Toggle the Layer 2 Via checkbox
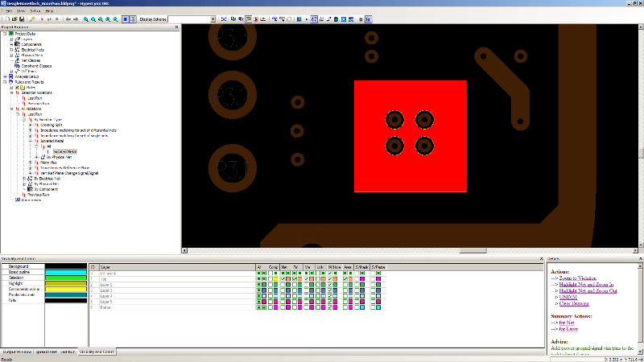Screen dimensions: 644x362 308,285
